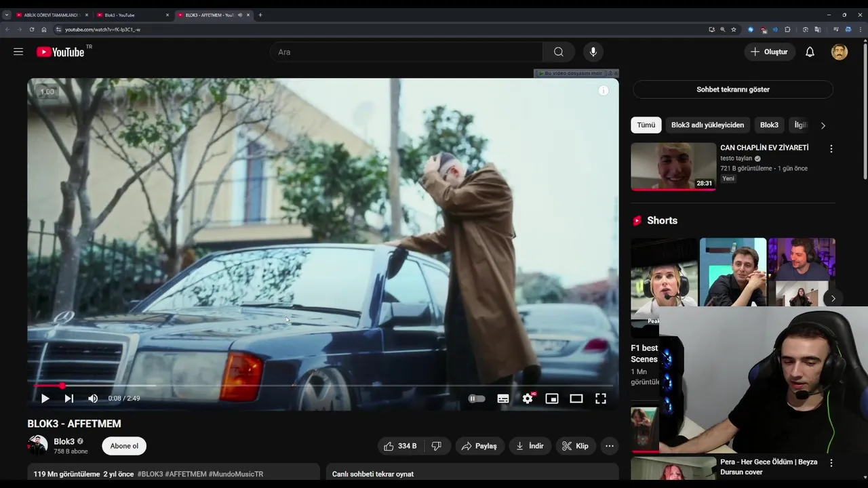The image size is (868, 488).
Task: Enter full screen mode
Action: pyautogui.click(x=601, y=399)
